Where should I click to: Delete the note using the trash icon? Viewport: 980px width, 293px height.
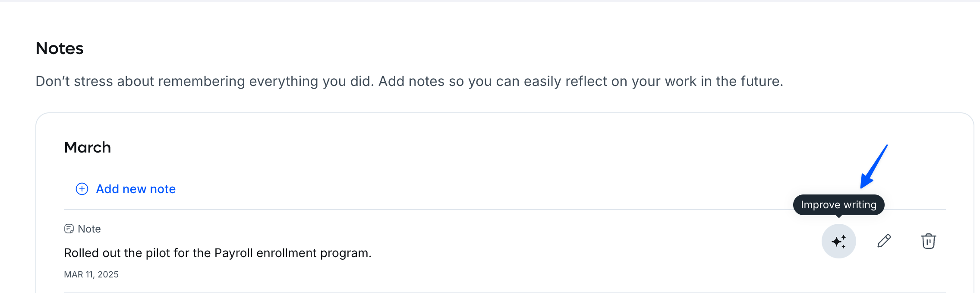[x=928, y=241]
